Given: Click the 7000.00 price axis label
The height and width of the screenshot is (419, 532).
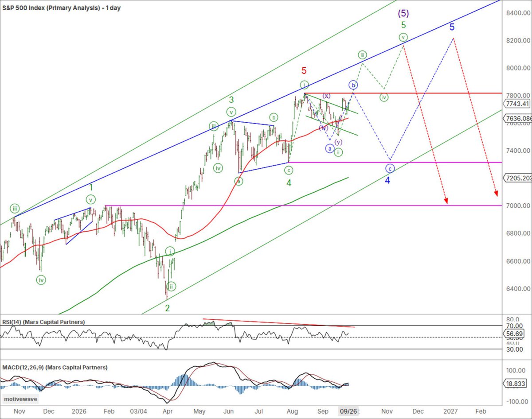Looking at the screenshot, I should (x=519, y=206).
